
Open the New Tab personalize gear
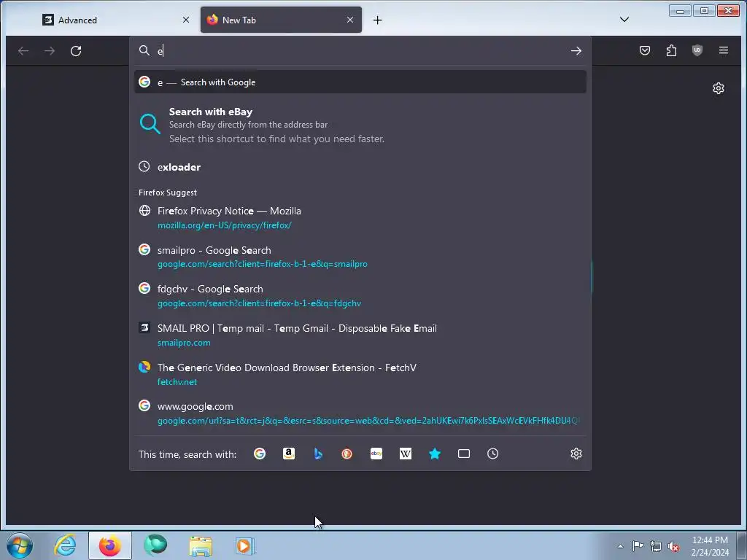pos(719,88)
